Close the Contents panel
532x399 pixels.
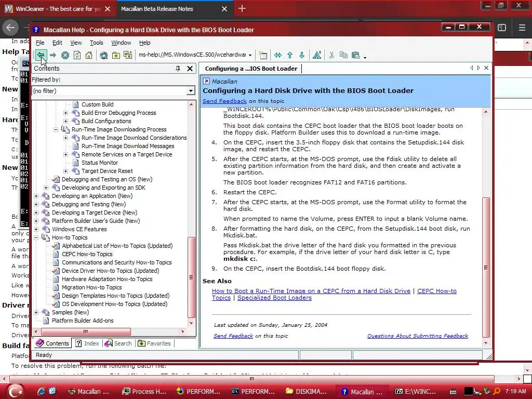190,69
